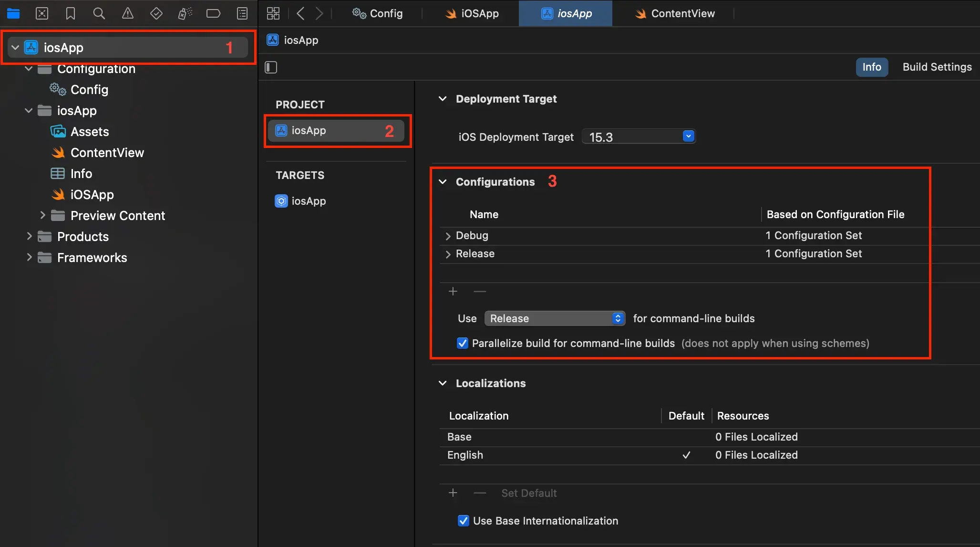Expand the Release configuration row
The width and height of the screenshot is (980, 547).
[448, 254]
